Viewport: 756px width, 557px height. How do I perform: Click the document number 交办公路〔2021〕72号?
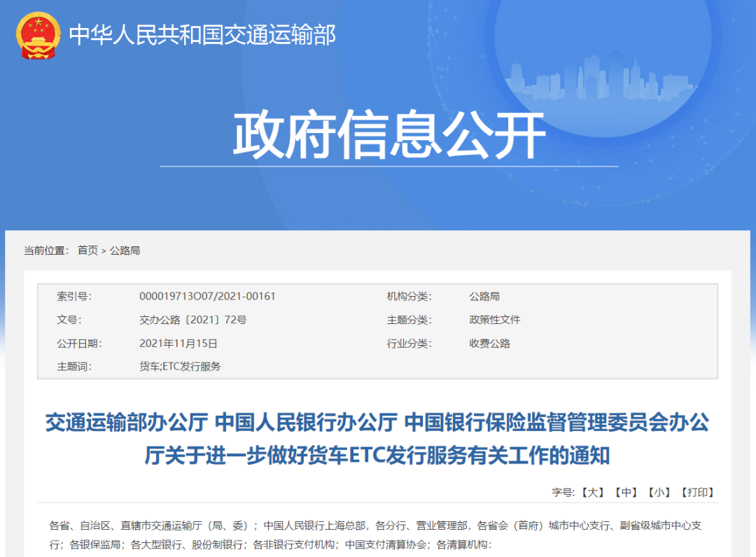click(192, 320)
